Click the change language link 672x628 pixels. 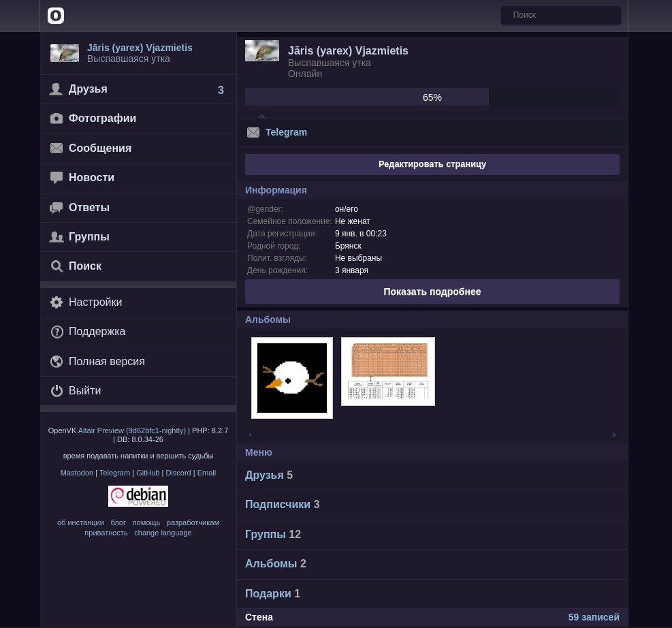pyautogui.click(x=163, y=533)
